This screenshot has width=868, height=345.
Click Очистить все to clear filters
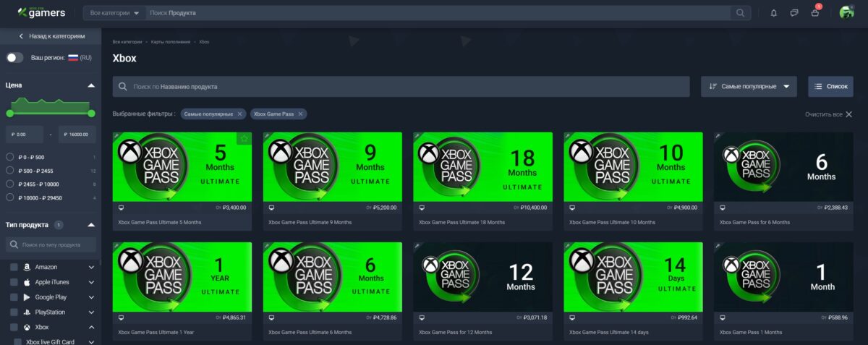point(823,114)
